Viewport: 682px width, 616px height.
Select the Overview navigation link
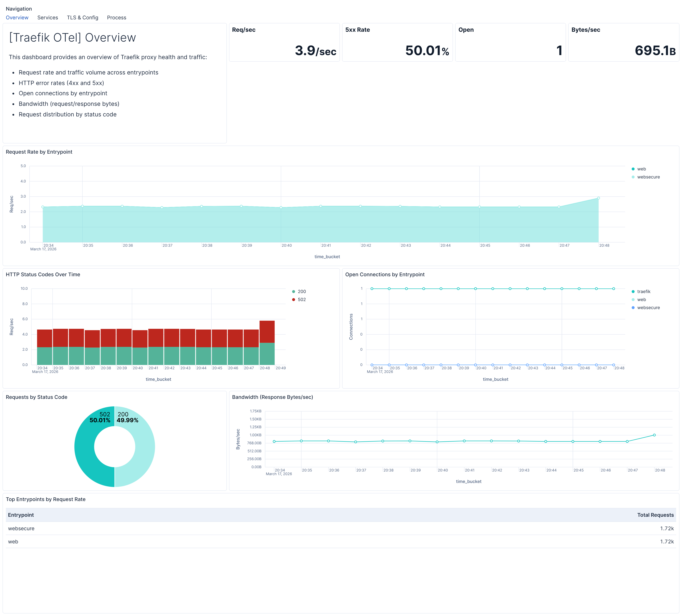[17, 18]
